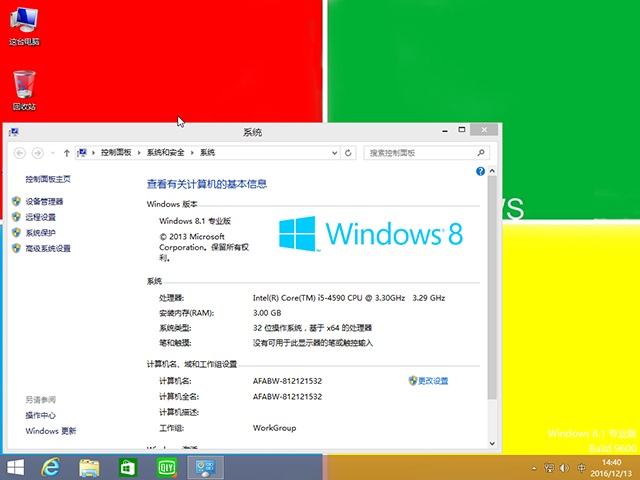Image resolution: width=640 pixels, height=480 pixels.
Task: Click the blue help question mark icon
Action: point(481,172)
